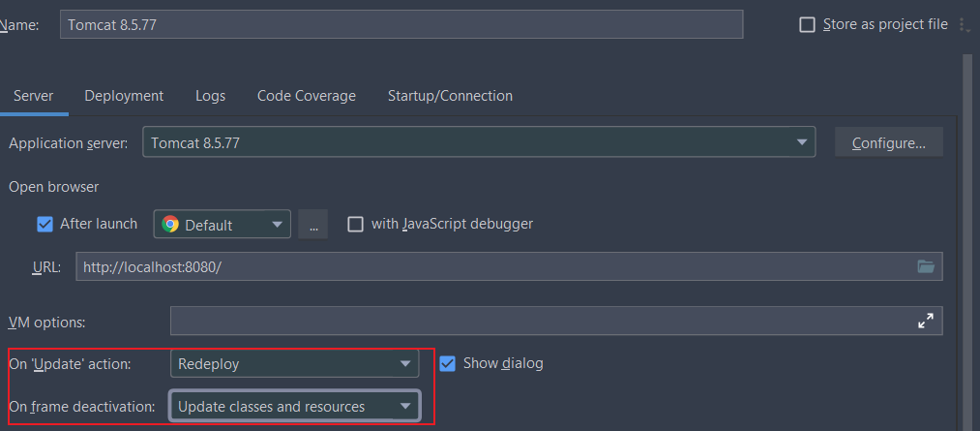This screenshot has height=431, width=980.
Task: Open the On frame deactivation dropdown
Action: pyautogui.click(x=294, y=406)
